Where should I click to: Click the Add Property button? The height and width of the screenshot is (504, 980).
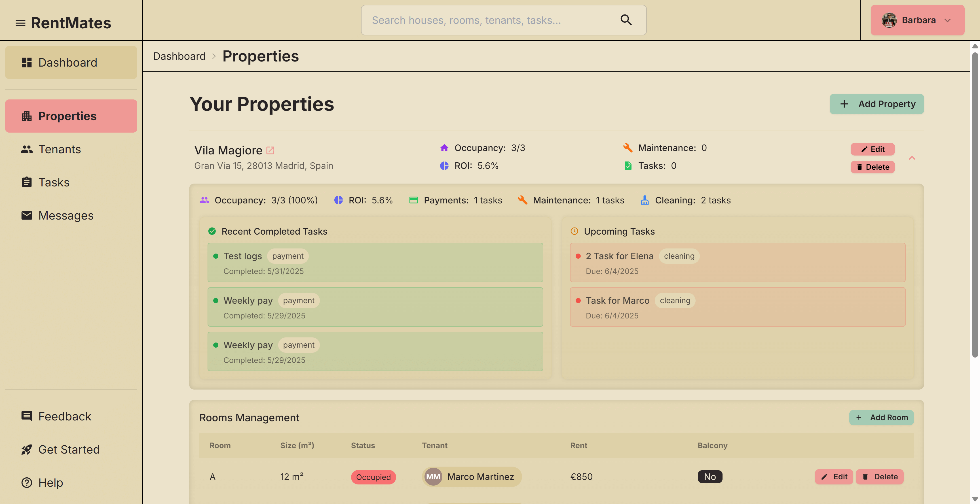click(876, 104)
